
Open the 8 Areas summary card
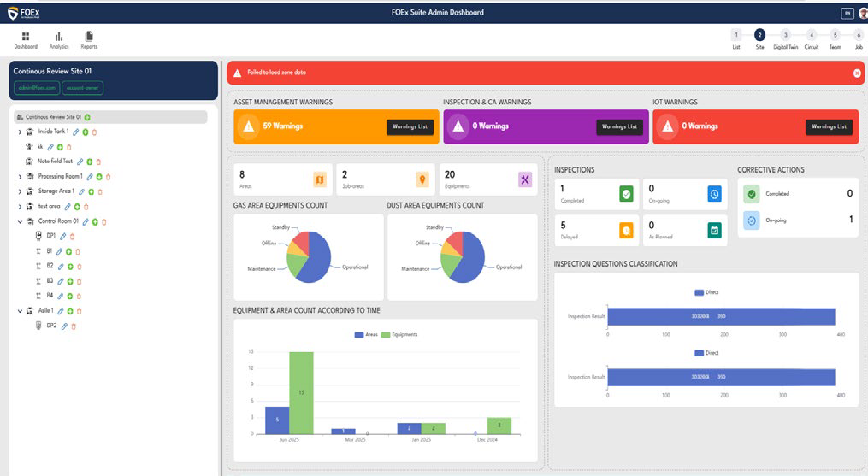click(283, 179)
